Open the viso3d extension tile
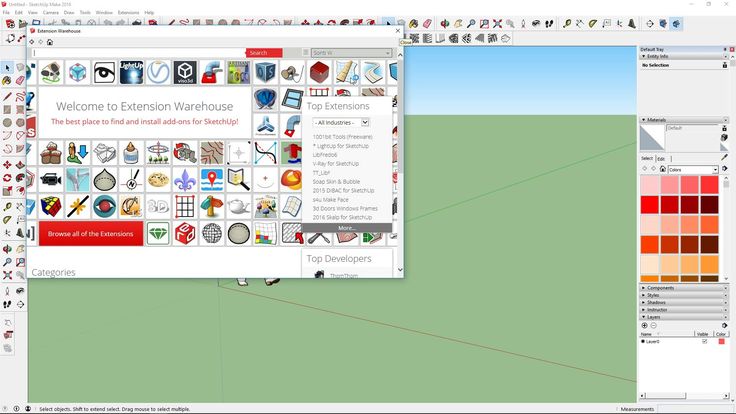The image size is (736, 414). tap(185, 72)
